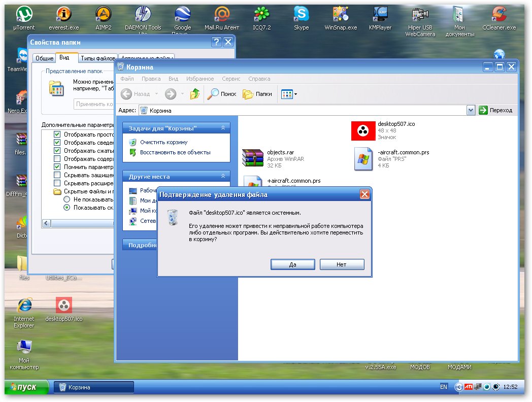
Task: Confirm deletion with the Да button
Action: pos(293,264)
